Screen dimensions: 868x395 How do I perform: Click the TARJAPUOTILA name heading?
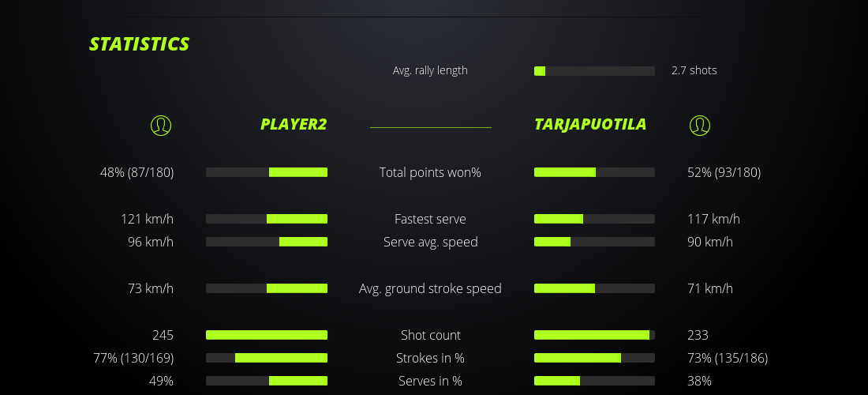tap(590, 124)
